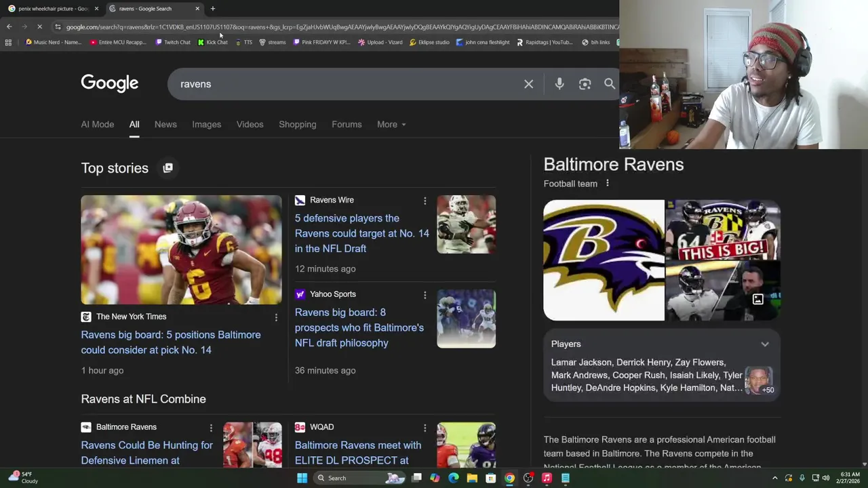Click the +50 players thumbnail
The width and height of the screenshot is (868, 488).
(759, 381)
